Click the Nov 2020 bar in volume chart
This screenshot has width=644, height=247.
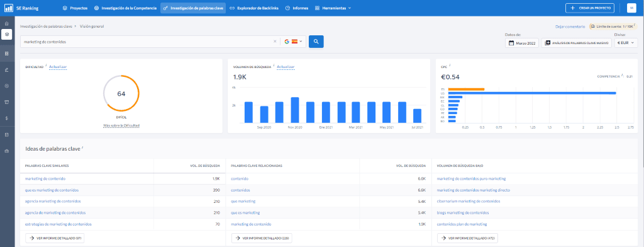pyautogui.click(x=294, y=110)
